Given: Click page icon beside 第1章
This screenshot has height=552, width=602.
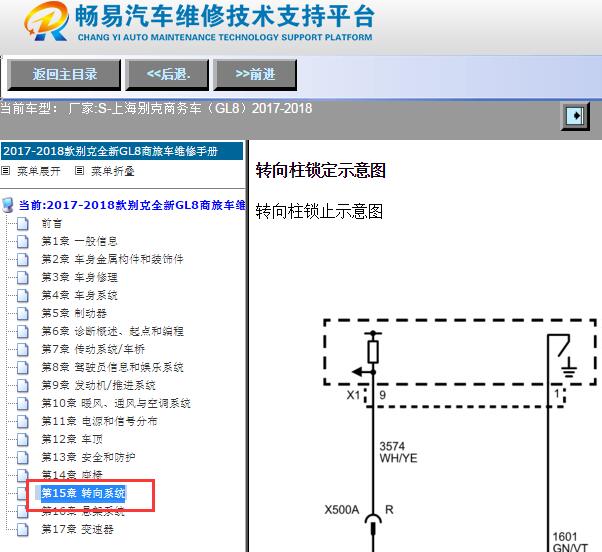Looking at the screenshot, I should (23, 241).
